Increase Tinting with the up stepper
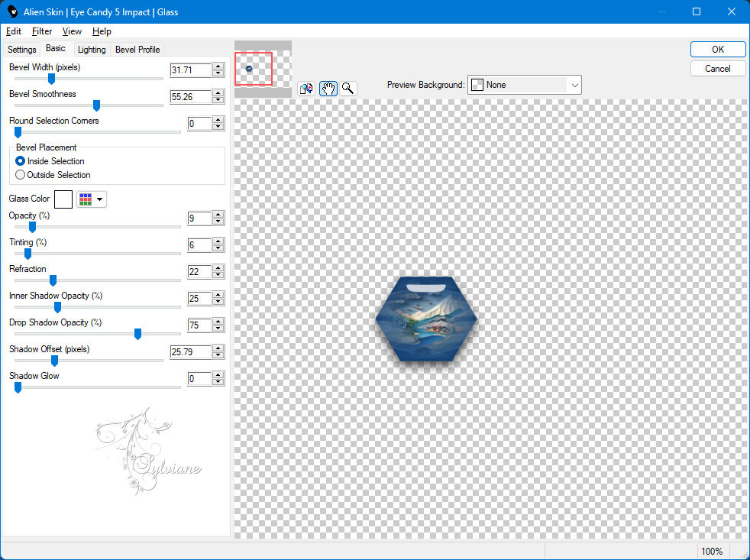Screen dimensions: 750x560 pyautogui.click(x=218, y=241)
